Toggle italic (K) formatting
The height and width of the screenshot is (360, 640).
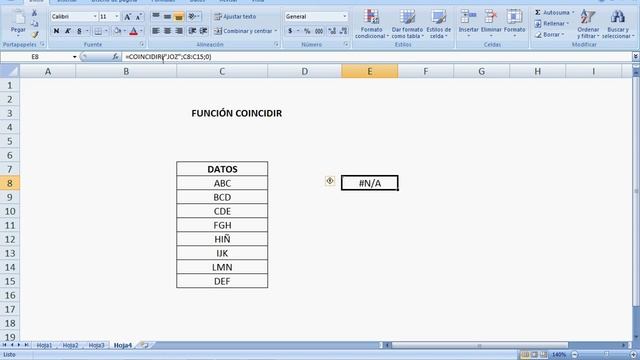[68, 31]
